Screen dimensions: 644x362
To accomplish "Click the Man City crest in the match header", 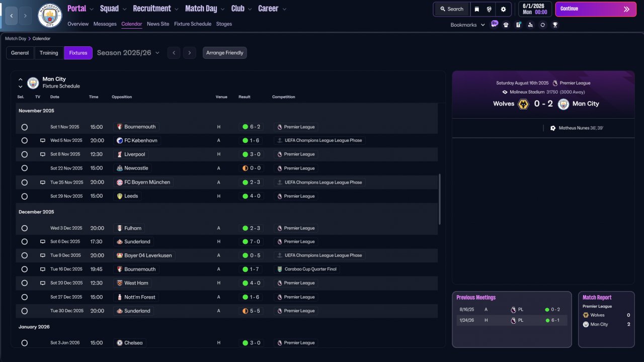I will click(563, 104).
